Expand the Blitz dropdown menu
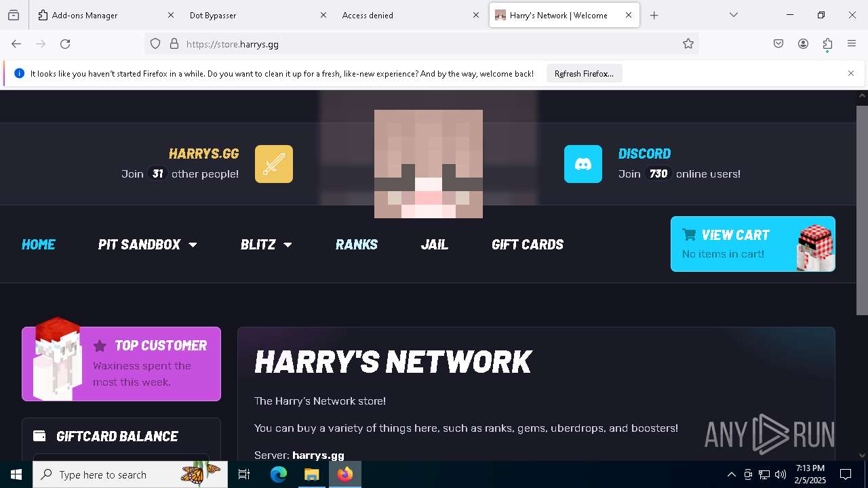The image size is (868, 488). pyautogui.click(x=267, y=245)
